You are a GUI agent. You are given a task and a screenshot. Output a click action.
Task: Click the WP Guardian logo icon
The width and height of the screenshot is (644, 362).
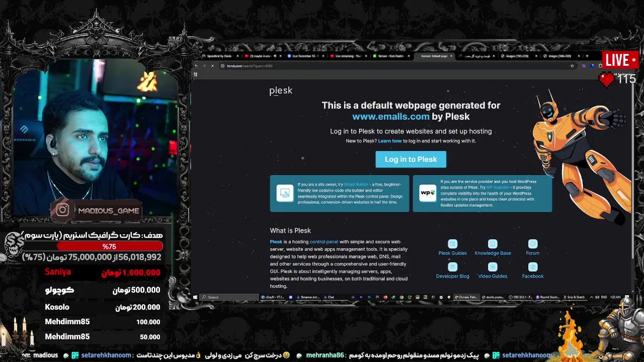428,193
